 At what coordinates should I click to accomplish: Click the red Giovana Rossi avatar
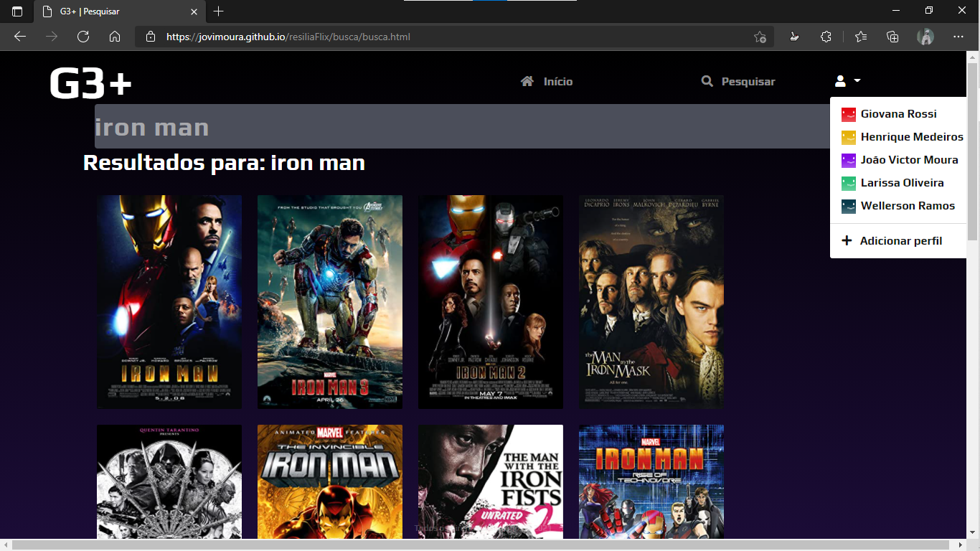point(849,115)
